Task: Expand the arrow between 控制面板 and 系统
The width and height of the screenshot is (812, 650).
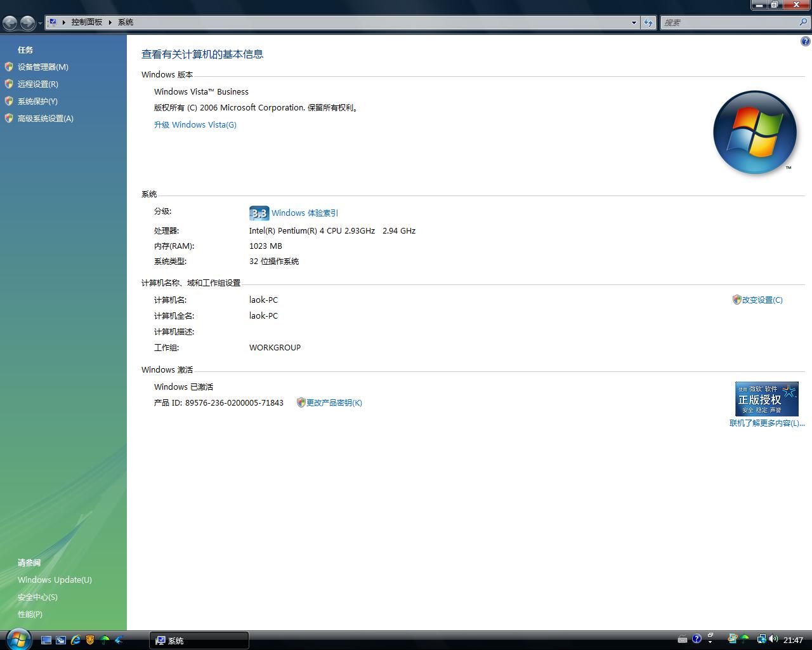Action: (110, 22)
